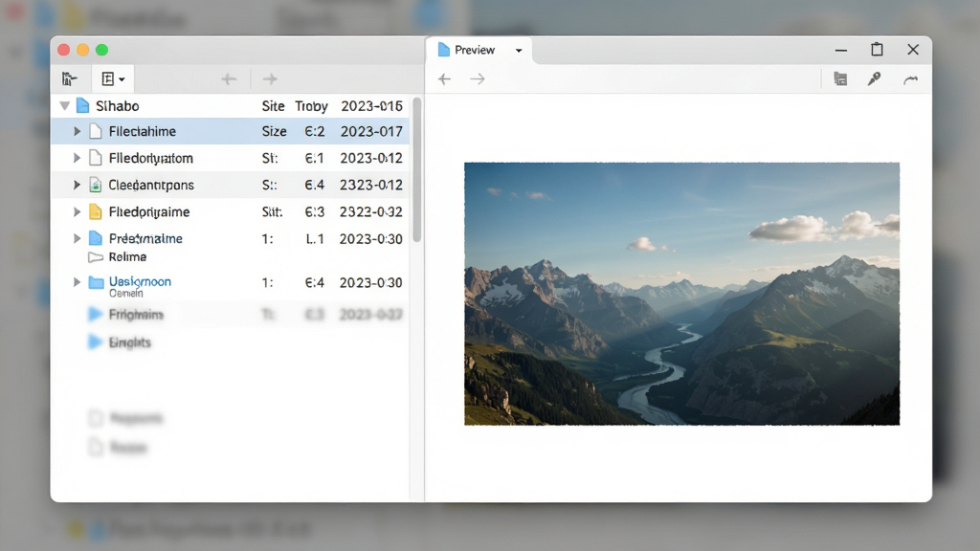Go forward in the Preview pane
The height and width of the screenshot is (551, 980).
[x=478, y=78]
